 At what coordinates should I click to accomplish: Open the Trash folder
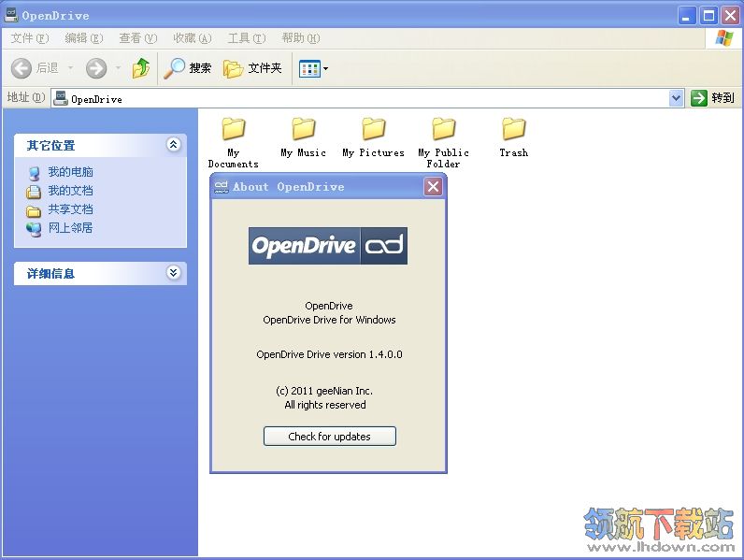(x=514, y=137)
